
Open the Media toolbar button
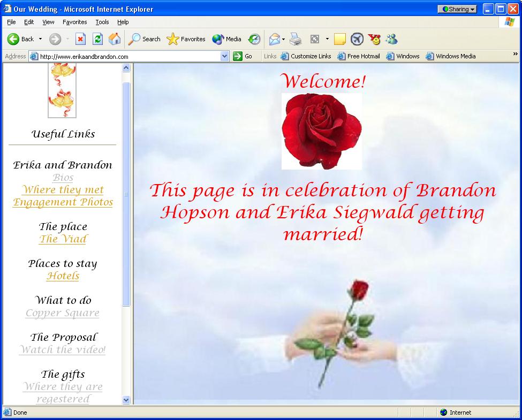(226, 39)
